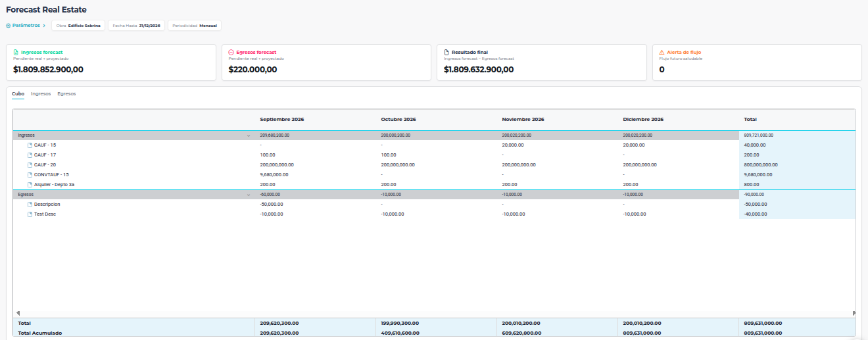This screenshot has height=340, width=868.
Task: Click the CAUF - 20 row file icon
Action: coord(30,164)
